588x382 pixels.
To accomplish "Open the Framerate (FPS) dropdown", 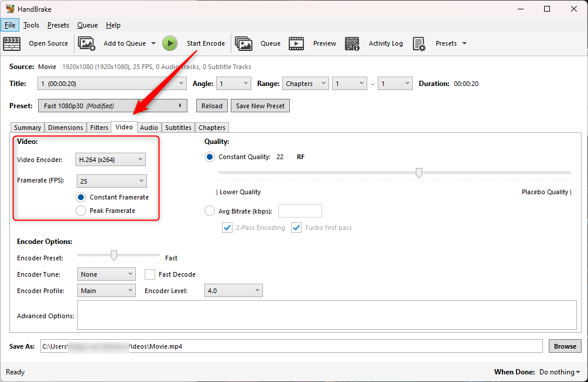I will (111, 181).
